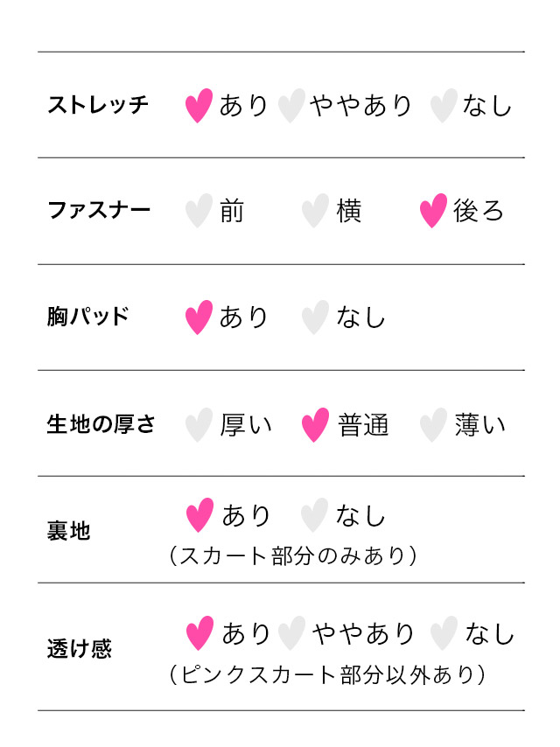Choose the pink heart next to 普通

tap(315, 424)
